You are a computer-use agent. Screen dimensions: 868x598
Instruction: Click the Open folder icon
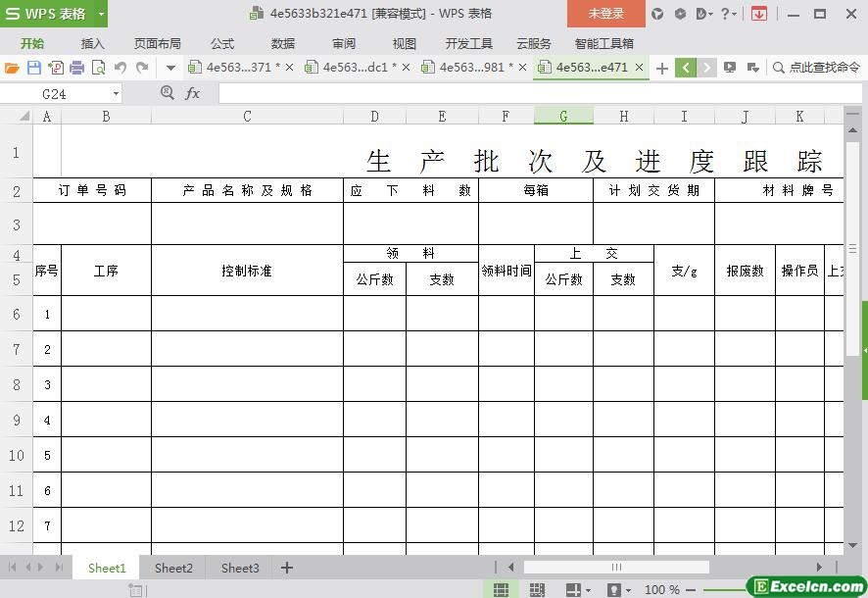pos(12,68)
